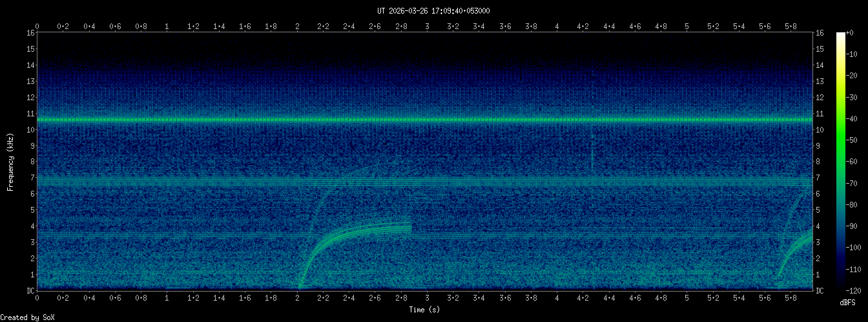
Task: Click the 'Time (s)' axis label
Action: pos(424,310)
